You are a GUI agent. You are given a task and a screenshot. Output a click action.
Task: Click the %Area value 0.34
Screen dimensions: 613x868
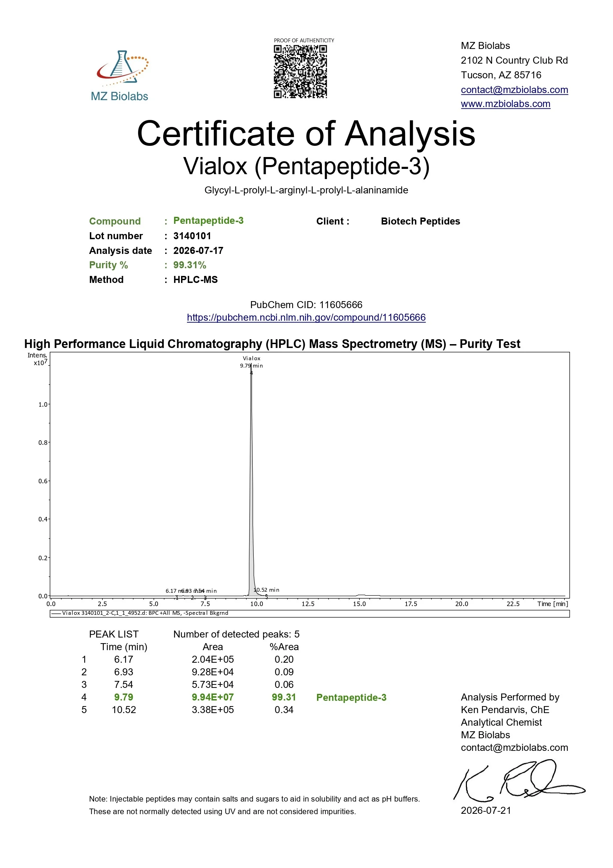[x=284, y=710]
